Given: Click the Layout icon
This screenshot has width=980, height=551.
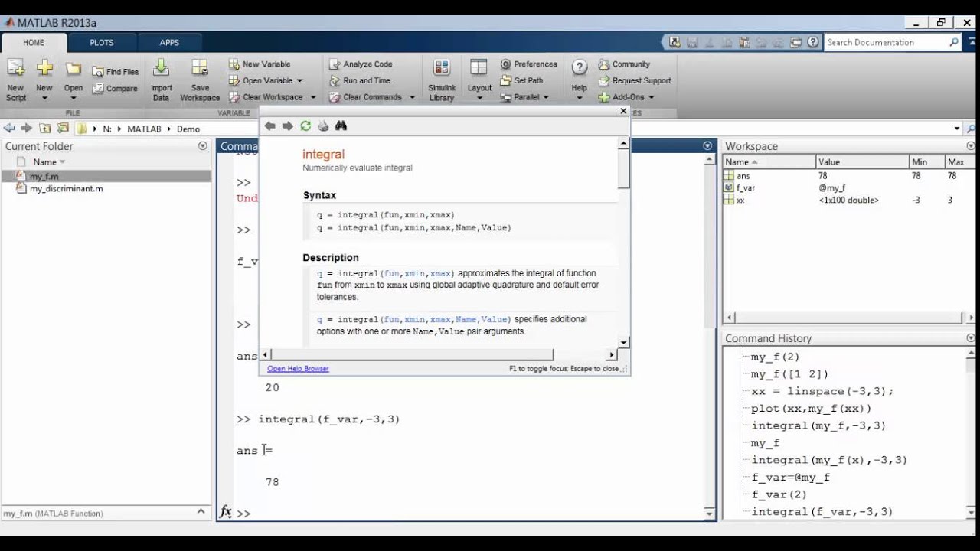Looking at the screenshot, I should click(479, 69).
